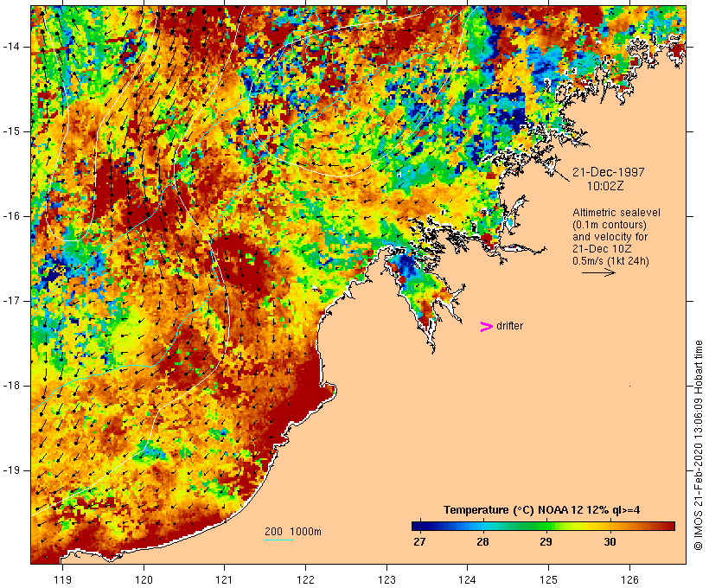Click the 'drifter' legend label

(509, 326)
